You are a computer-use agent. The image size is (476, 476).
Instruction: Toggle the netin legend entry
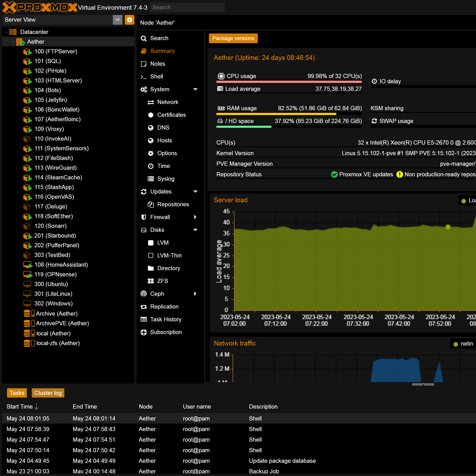coord(463,344)
